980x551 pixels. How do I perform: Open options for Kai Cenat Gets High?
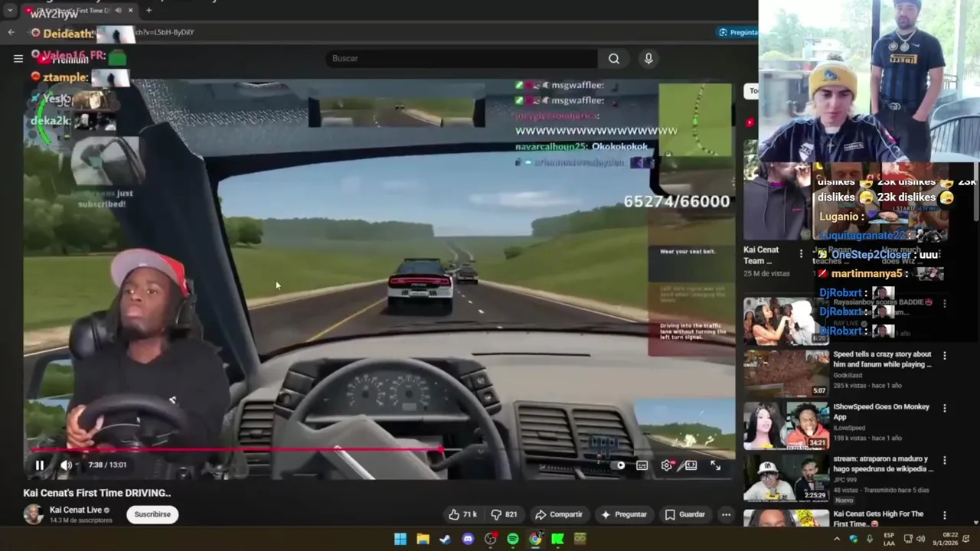pyautogui.click(x=944, y=515)
